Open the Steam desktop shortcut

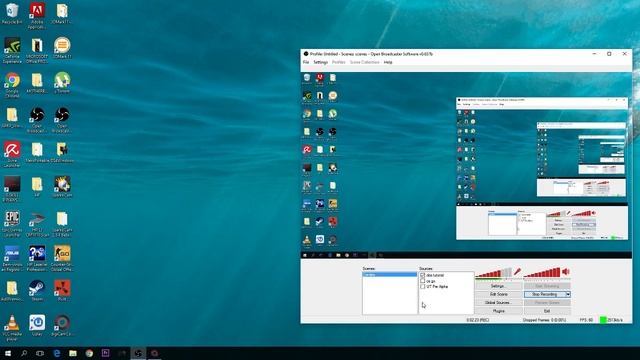point(37,290)
